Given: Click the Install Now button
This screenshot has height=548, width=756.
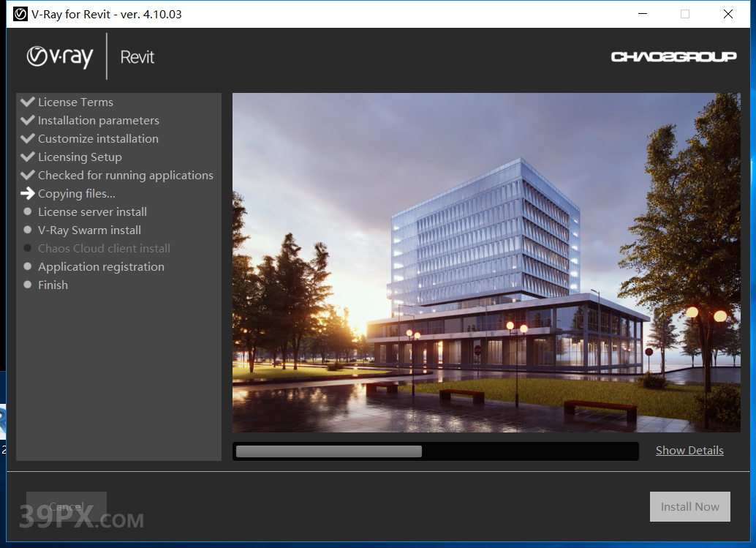Looking at the screenshot, I should pyautogui.click(x=690, y=506).
